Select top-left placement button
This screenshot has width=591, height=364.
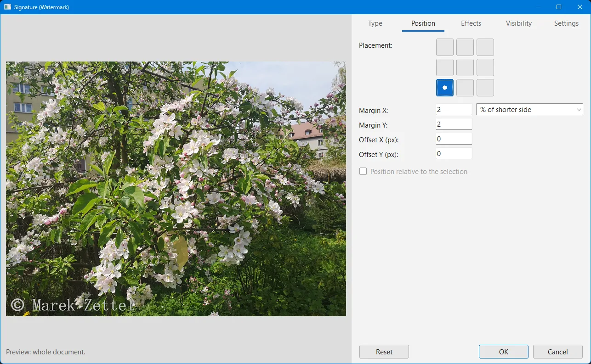(445, 47)
